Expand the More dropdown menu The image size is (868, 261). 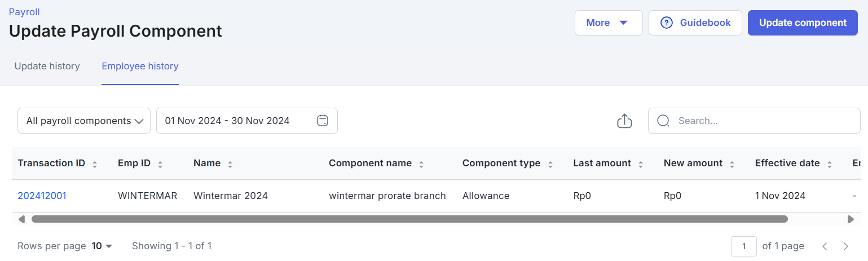pyautogui.click(x=608, y=23)
